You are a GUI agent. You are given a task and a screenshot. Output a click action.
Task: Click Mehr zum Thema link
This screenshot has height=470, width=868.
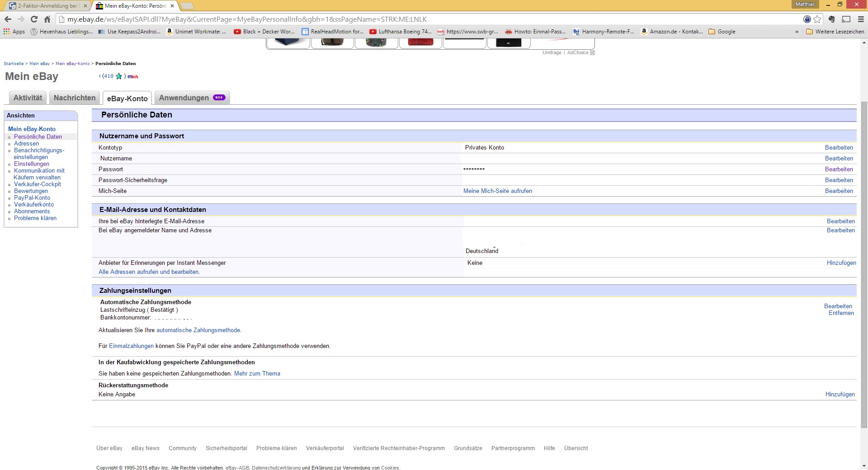(257, 373)
